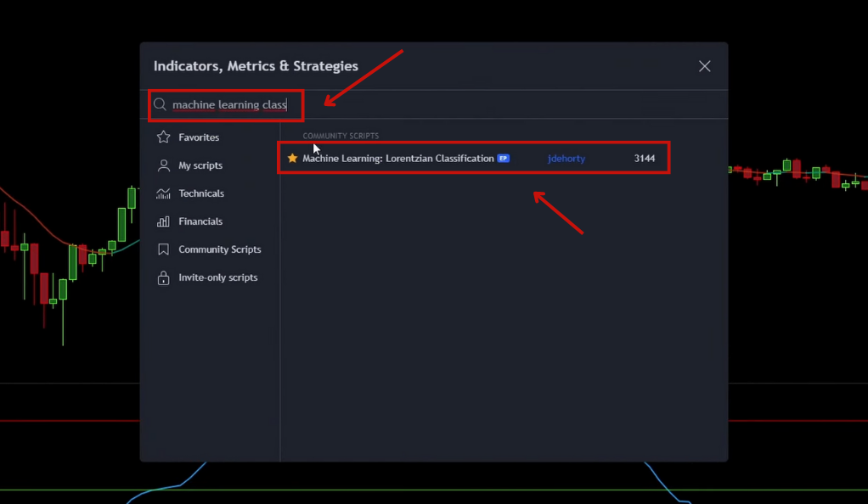The height and width of the screenshot is (504, 868).
Task: Click the Invite-only scripts lock icon
Action: click(163, 277)
